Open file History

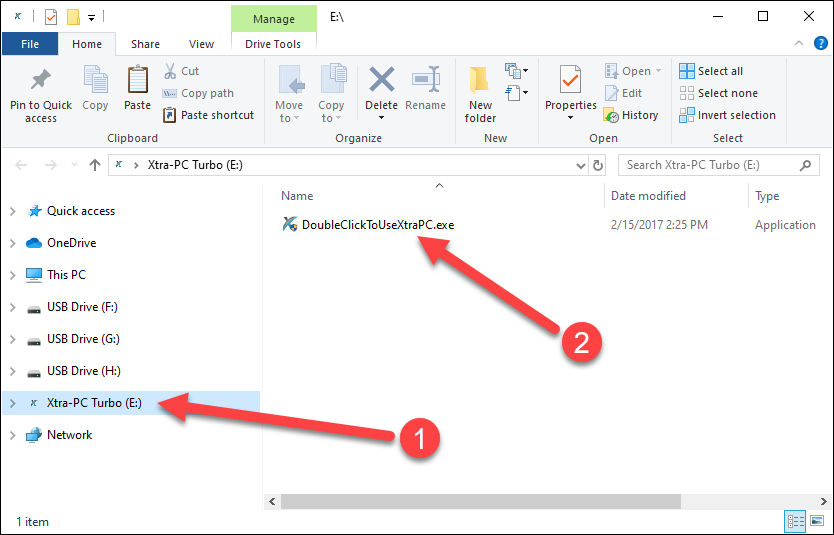631,115
